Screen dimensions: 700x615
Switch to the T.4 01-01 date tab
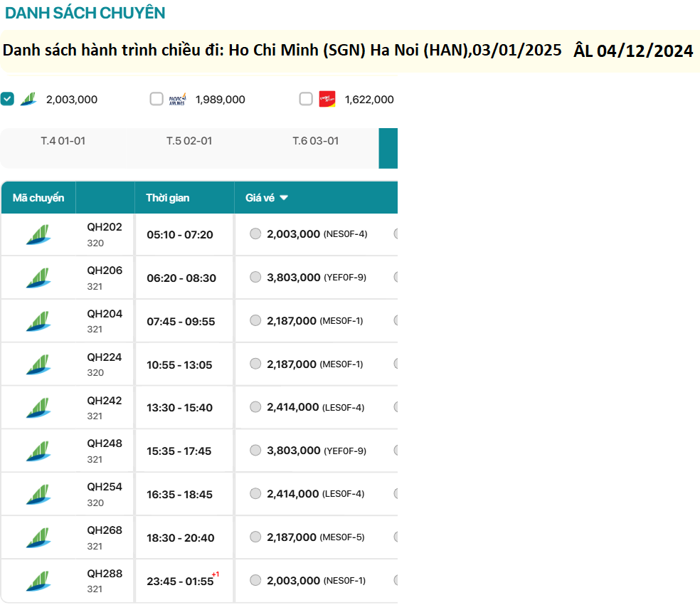(63, 141)
